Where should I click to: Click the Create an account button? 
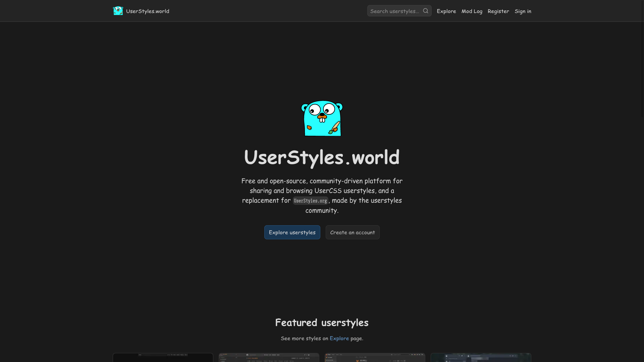pyautogui.click(x=353, y=232)
